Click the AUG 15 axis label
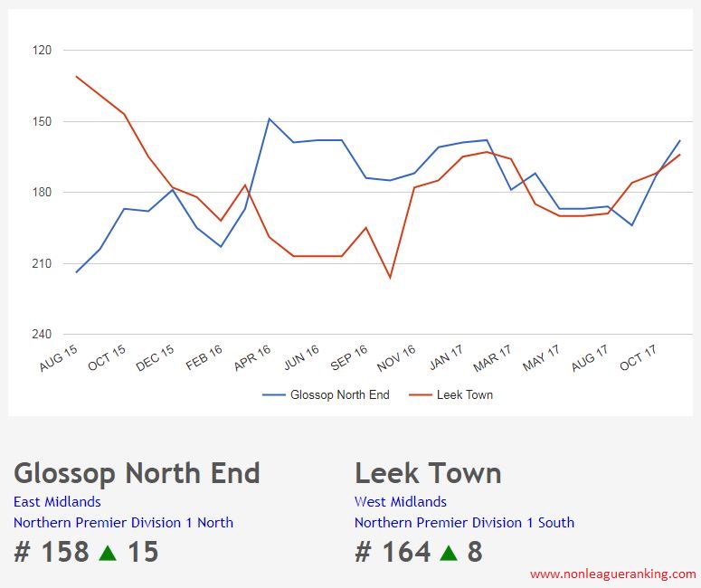The image size is (701, 588). (59, 358)
